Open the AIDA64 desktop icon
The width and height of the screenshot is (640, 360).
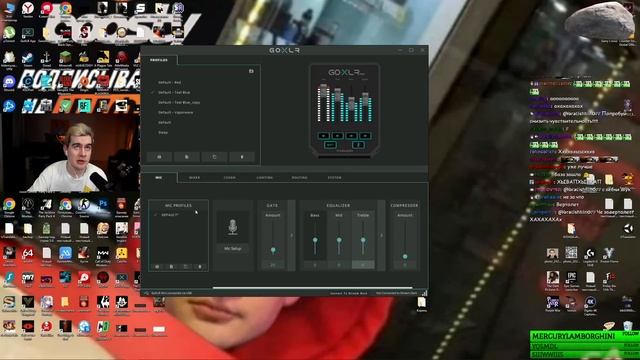pyautogui.click(x=28, y=254)
